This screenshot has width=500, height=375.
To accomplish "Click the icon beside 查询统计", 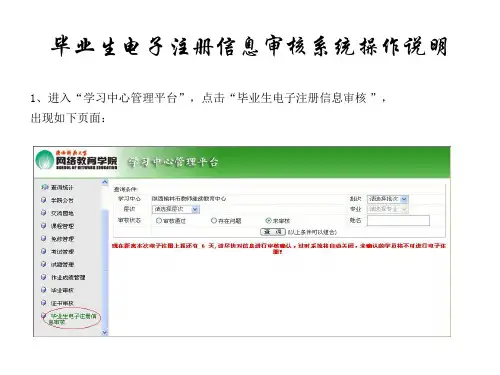I will (44, 187).
